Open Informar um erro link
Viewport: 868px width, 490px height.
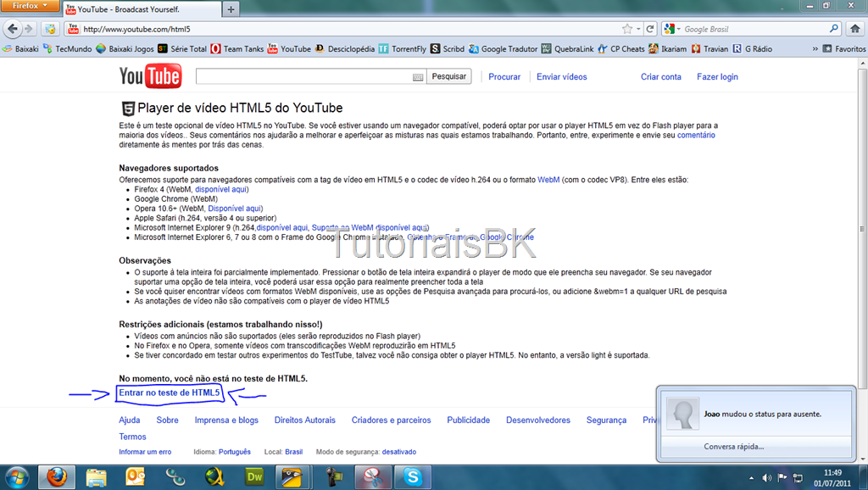(x=145, y=452)
